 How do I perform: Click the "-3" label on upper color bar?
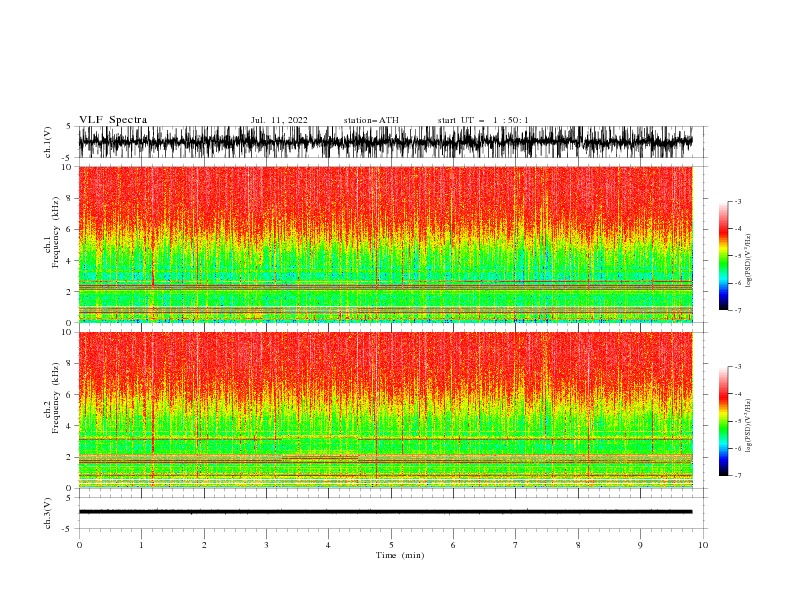[738, 201]
